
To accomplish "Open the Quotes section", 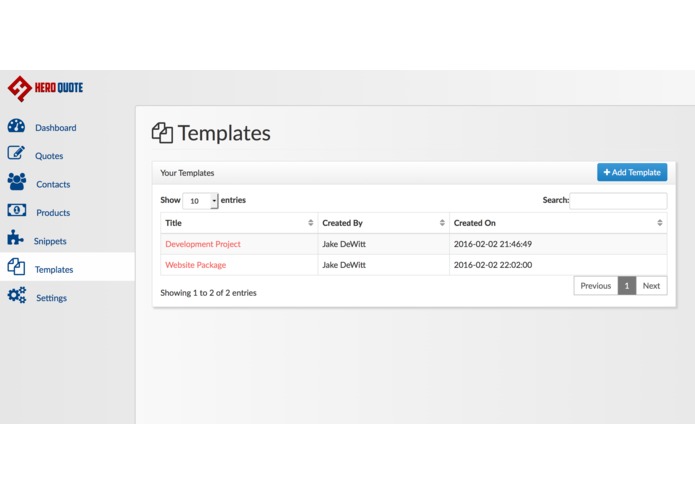I will tap(49, 156).
